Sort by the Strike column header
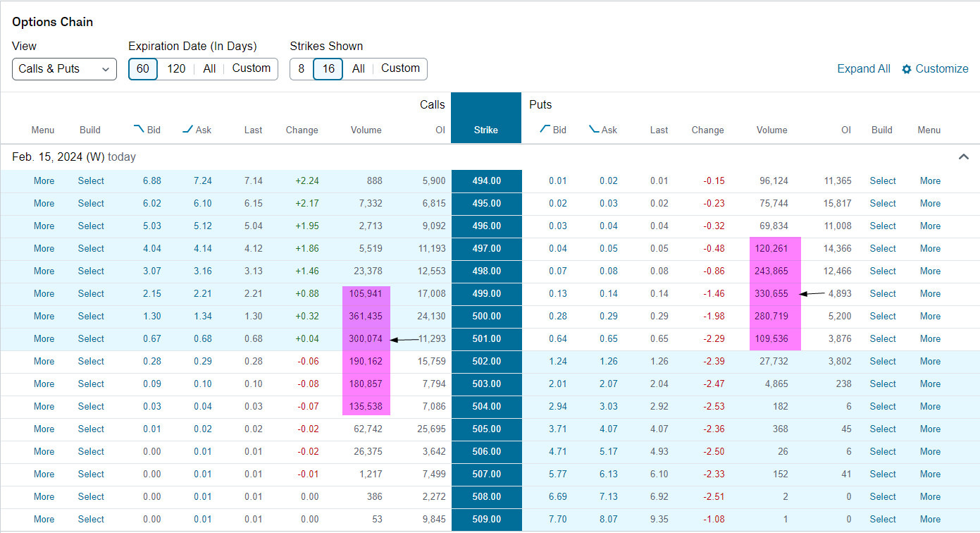 pyautogui.click(x=486, y=130)
